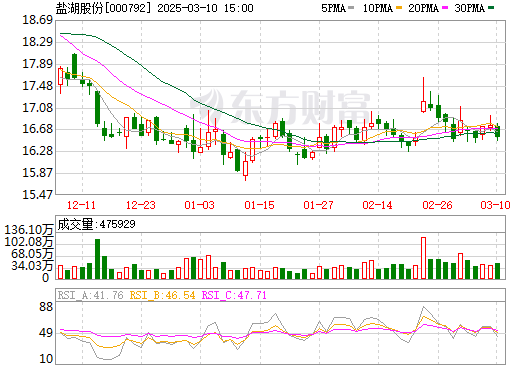Click the magenta 20PMA color marker
520x365 pixels.
pyautogui.click(x=445, y=8)
